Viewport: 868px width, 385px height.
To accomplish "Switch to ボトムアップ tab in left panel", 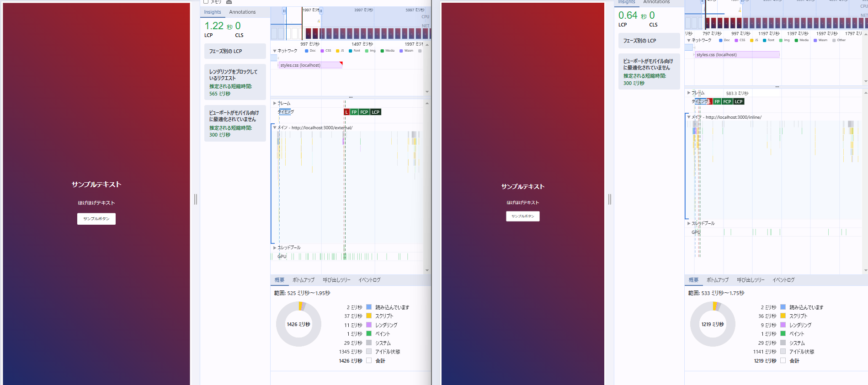I will click(304, 280).
